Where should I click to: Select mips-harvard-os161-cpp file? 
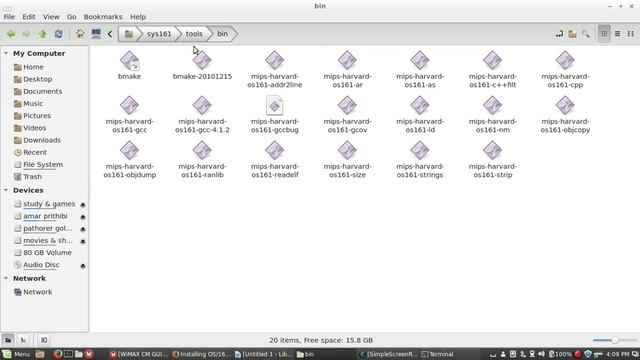point(565,61)
